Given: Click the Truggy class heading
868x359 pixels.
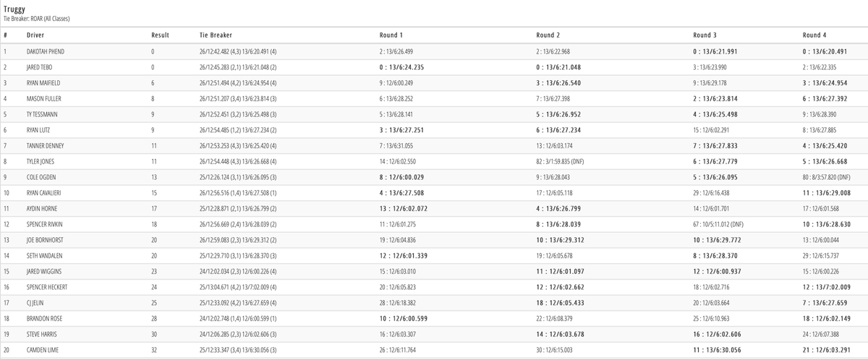Looking at the screenshot, I should point(15,8).
